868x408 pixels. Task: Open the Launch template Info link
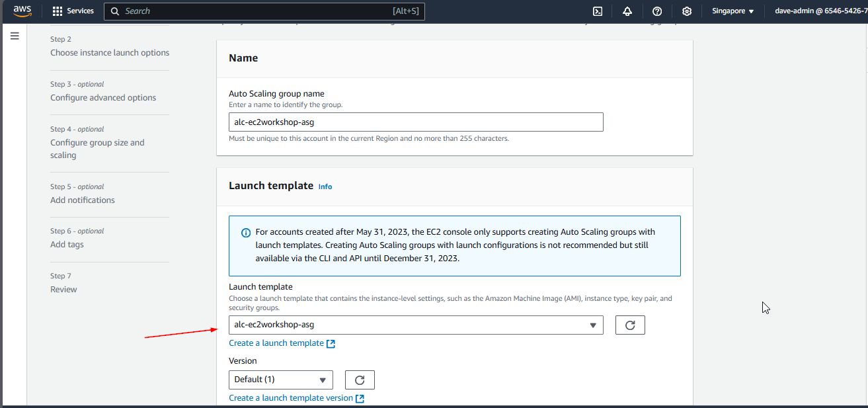325,187
